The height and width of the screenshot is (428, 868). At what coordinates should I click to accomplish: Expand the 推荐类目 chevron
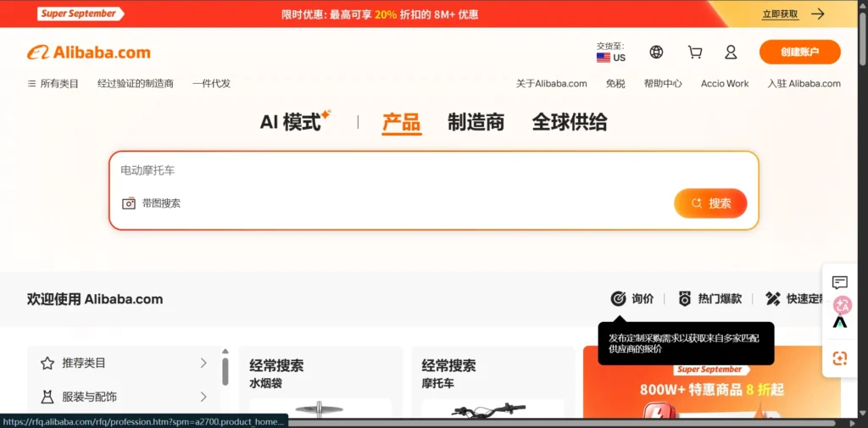tap(203, 364)
